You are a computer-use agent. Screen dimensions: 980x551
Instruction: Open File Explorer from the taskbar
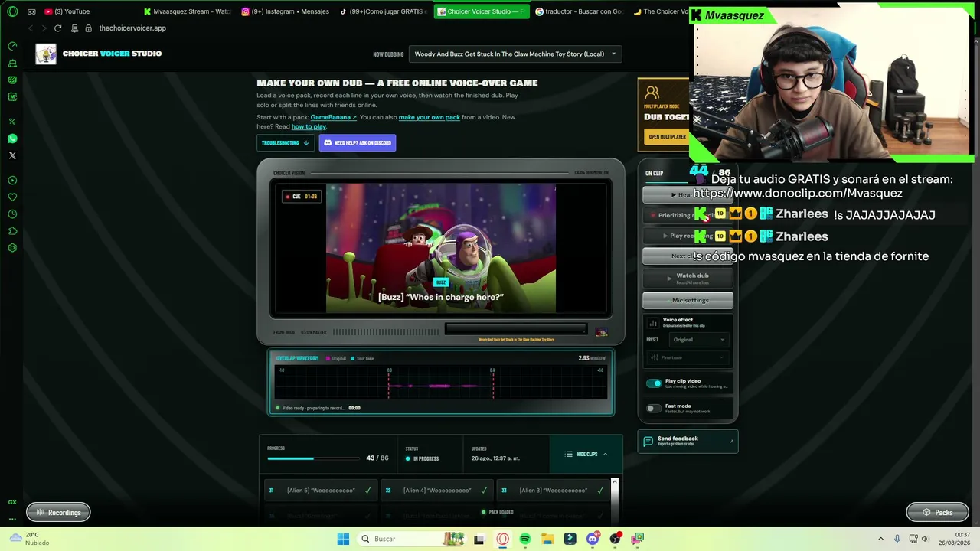[547, 539]
